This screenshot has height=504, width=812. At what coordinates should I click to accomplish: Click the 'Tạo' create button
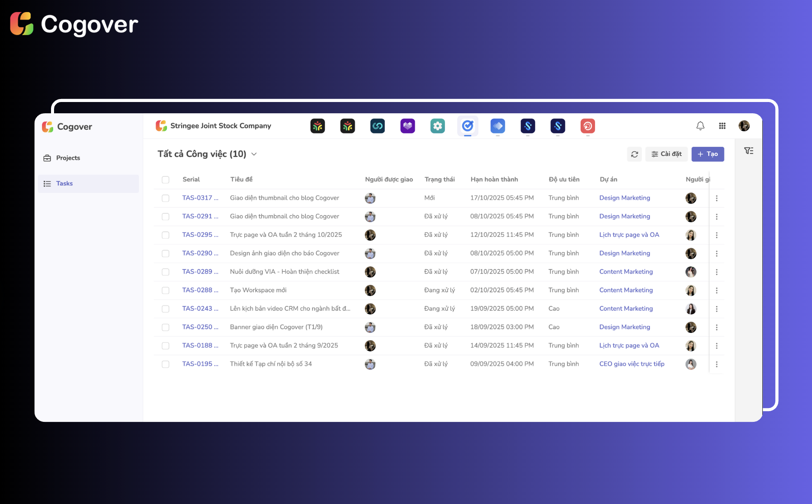[707, 154]
